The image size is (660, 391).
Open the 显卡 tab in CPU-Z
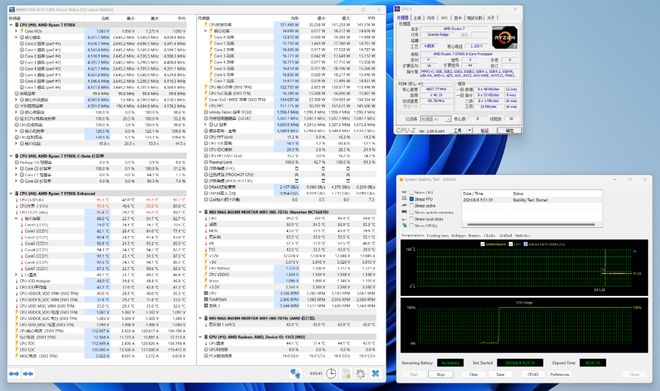[458, 18]
